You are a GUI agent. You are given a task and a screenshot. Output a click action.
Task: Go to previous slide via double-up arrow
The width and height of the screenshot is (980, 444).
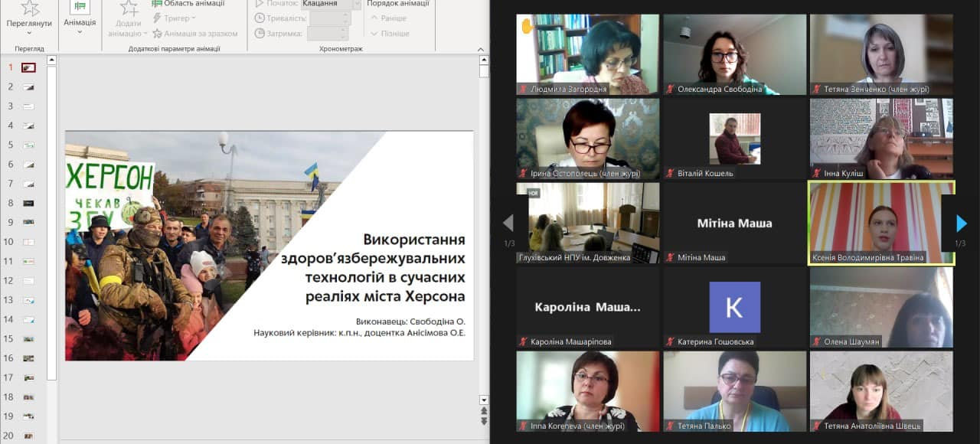click(x=484, y=411)
